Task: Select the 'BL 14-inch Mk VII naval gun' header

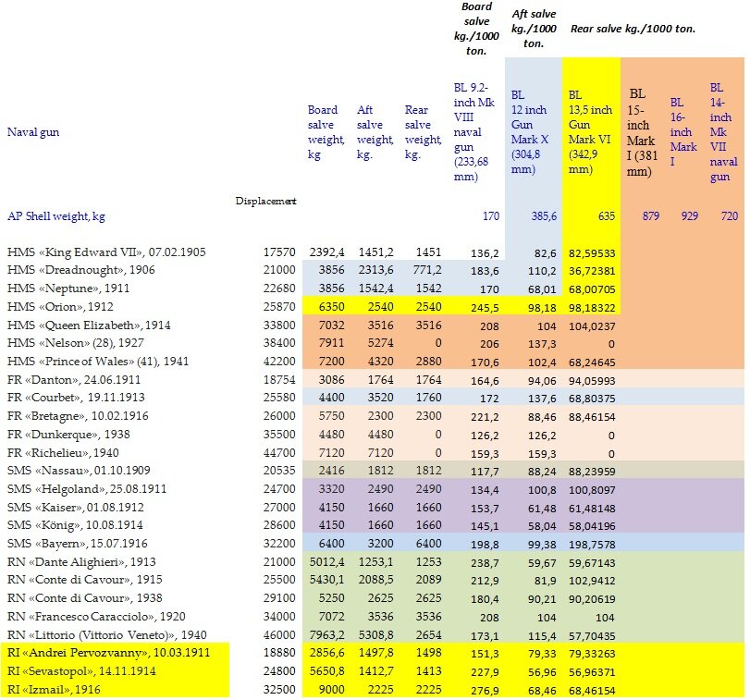Action: [x=723, y=132]
